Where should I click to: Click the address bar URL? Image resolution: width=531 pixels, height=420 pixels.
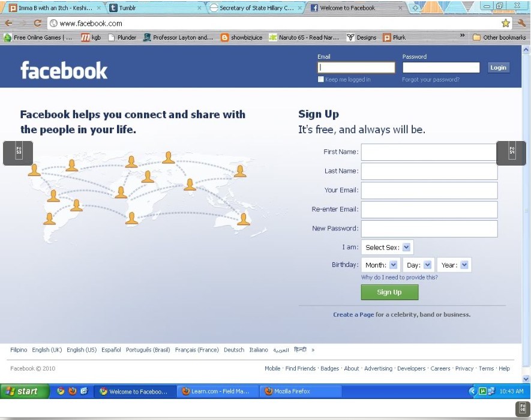(91, 23)
